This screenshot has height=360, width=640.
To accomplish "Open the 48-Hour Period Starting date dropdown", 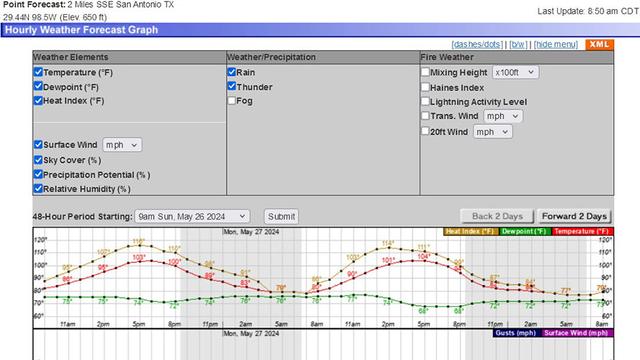I will tap(192, 216).
